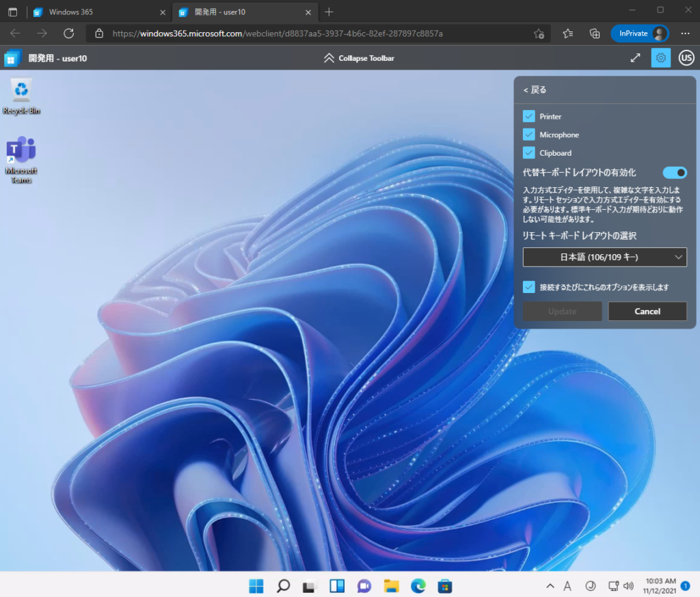This screenshot has height=597, width=700.
Task: Open the Windows Start menu on the taskbar
Action: click(256, 586)
